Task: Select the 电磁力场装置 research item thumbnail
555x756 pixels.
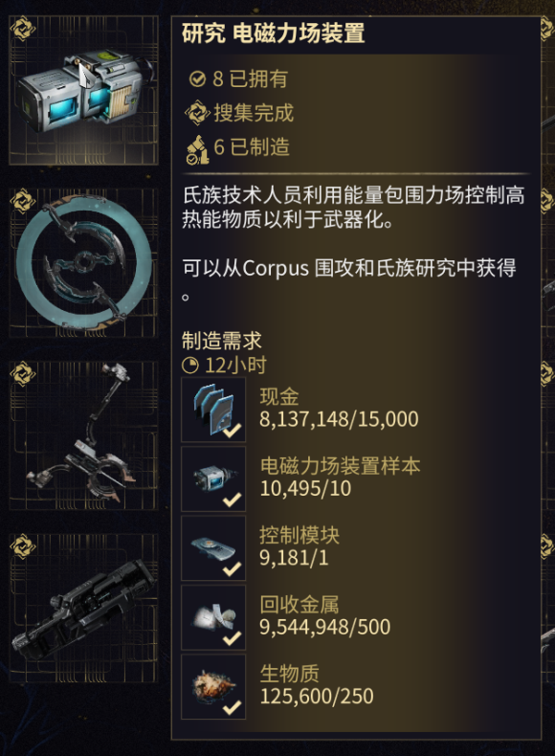Action: [83, 90]
